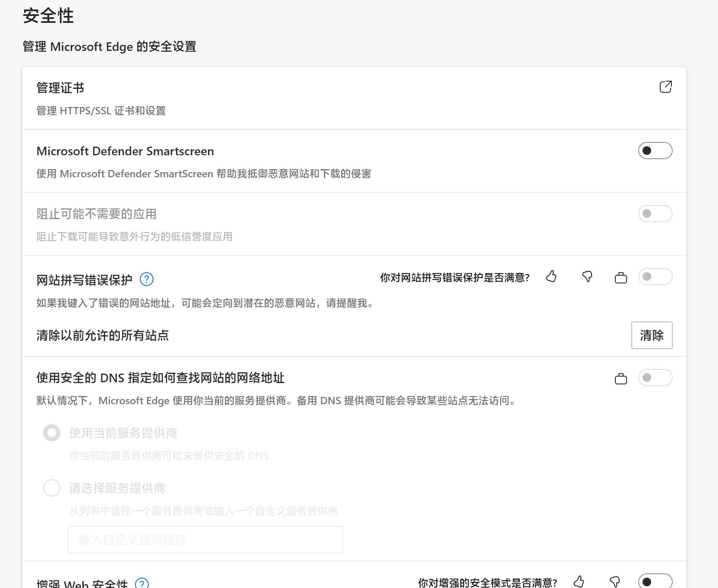Click the 清除 button

click(x=652, y=335)
